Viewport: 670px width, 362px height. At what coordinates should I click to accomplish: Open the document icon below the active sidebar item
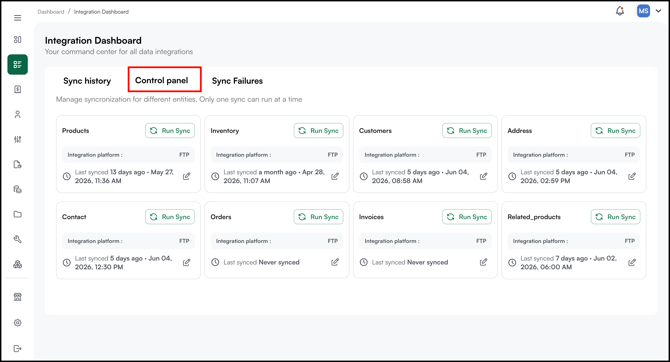coord(18,89)
